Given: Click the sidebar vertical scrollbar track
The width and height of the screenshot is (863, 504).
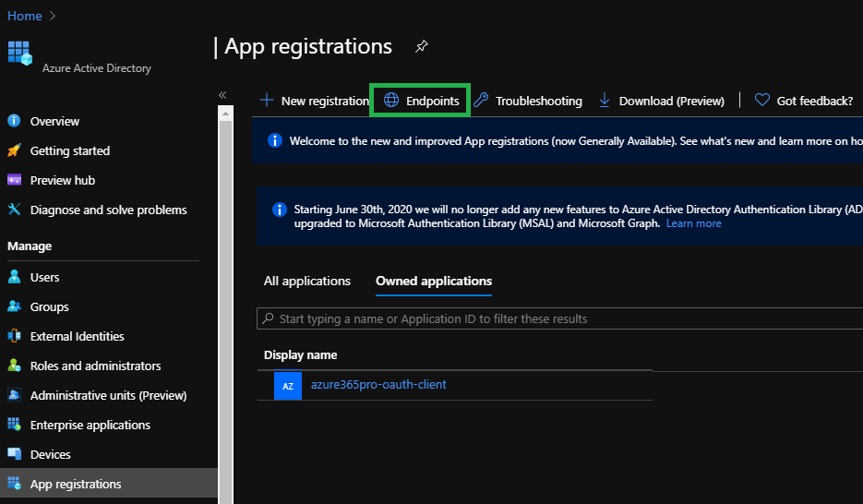Looking at the screenshot, I should coord(225,313).
